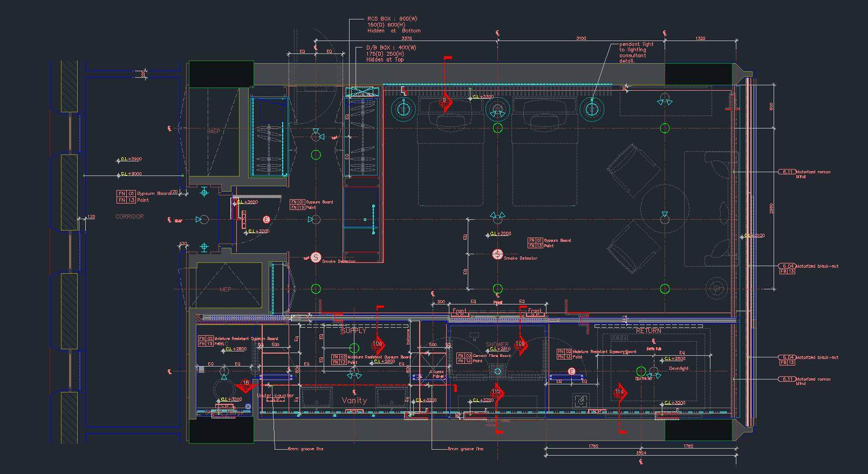Select the 3375 dimension text at the top
Viewport: 868px width, 474px height.
point(407,39)
